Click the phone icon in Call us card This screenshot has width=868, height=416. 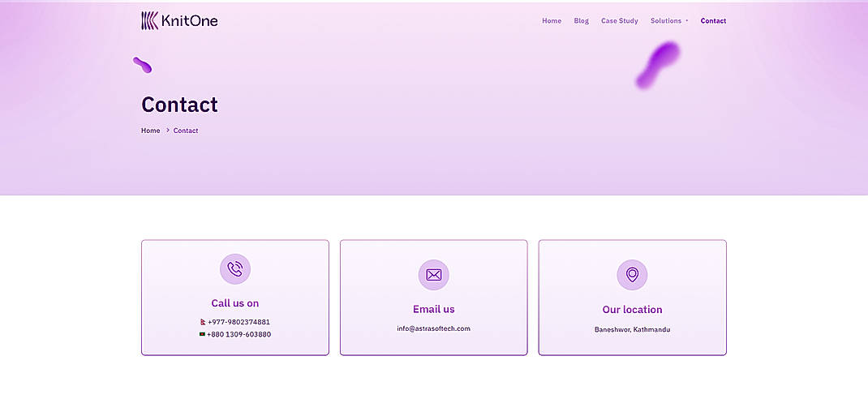[235, 269]
